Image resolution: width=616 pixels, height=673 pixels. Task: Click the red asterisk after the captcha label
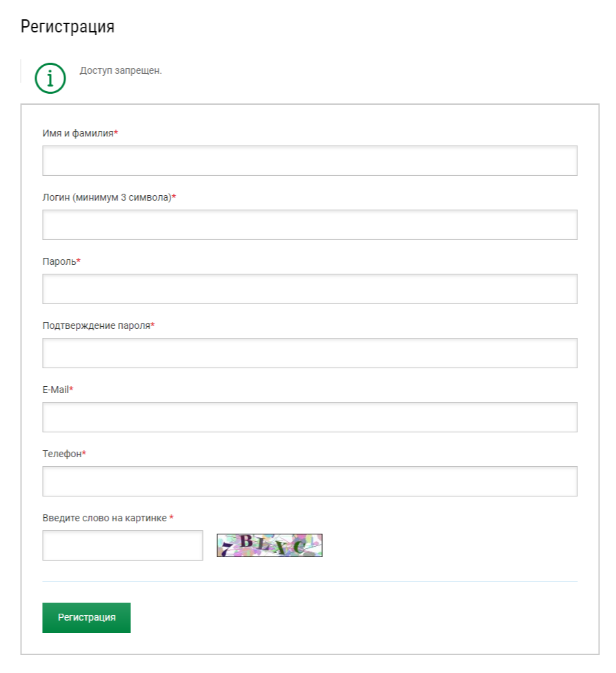pos(171,517)
